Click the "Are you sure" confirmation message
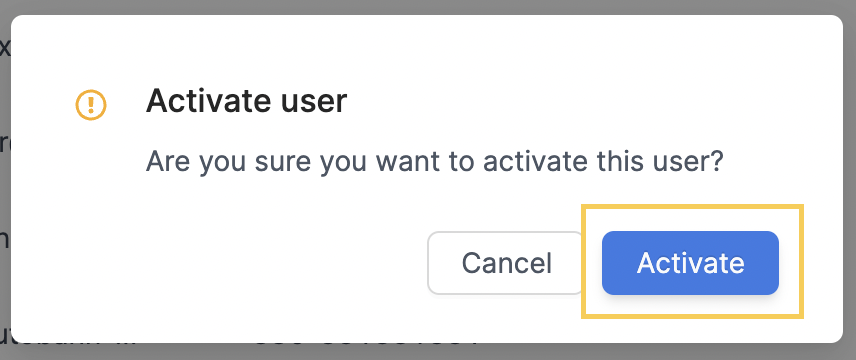856x360 pixels. click(435, 162)
